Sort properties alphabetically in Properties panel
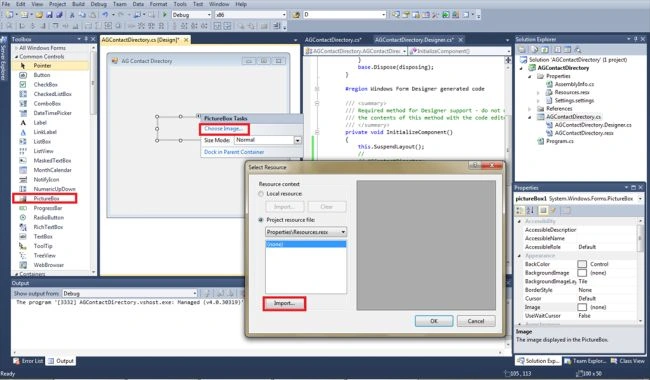 pyautogui.click(x=530, y=211)
